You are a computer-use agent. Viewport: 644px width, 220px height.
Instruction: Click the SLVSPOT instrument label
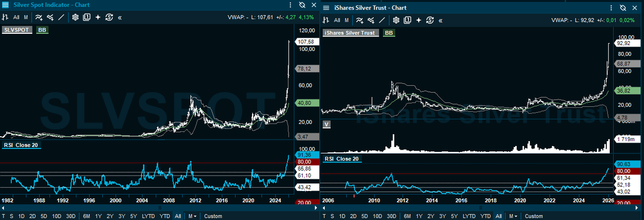point(18,30)
